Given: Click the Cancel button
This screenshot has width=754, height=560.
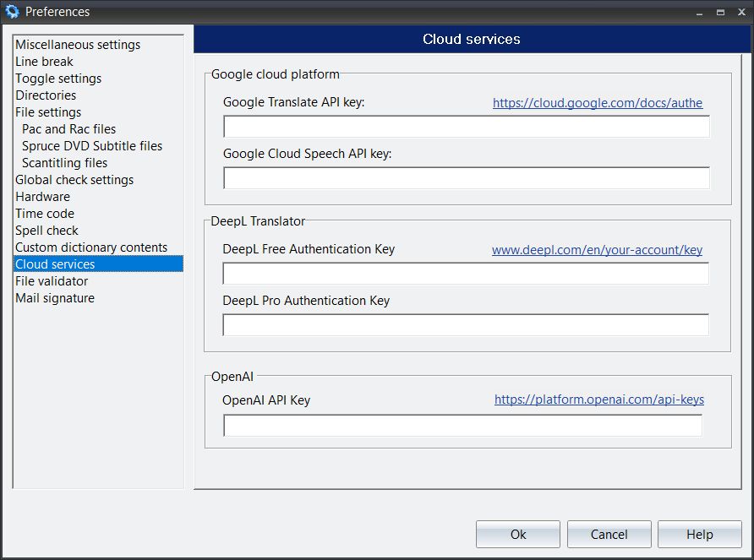Looking at the screenshot, I should pyautogui.click(x=609, y=534).
